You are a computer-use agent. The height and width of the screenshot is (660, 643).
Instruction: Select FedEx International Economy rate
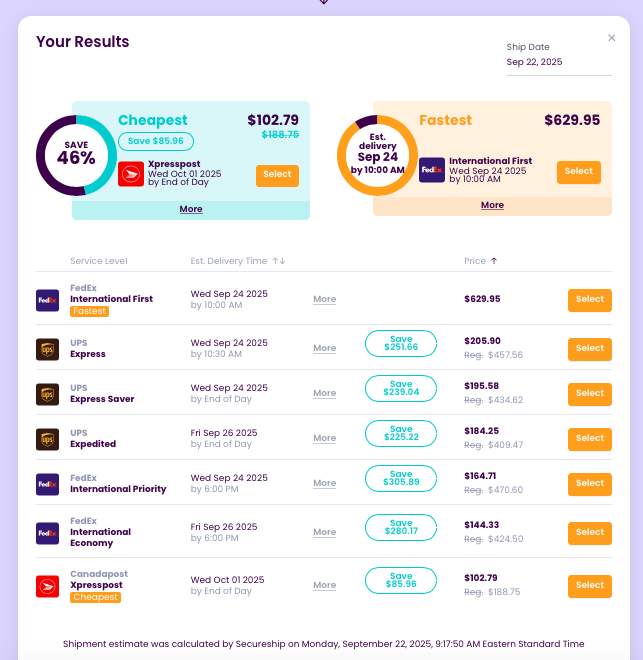coord(589,532)
